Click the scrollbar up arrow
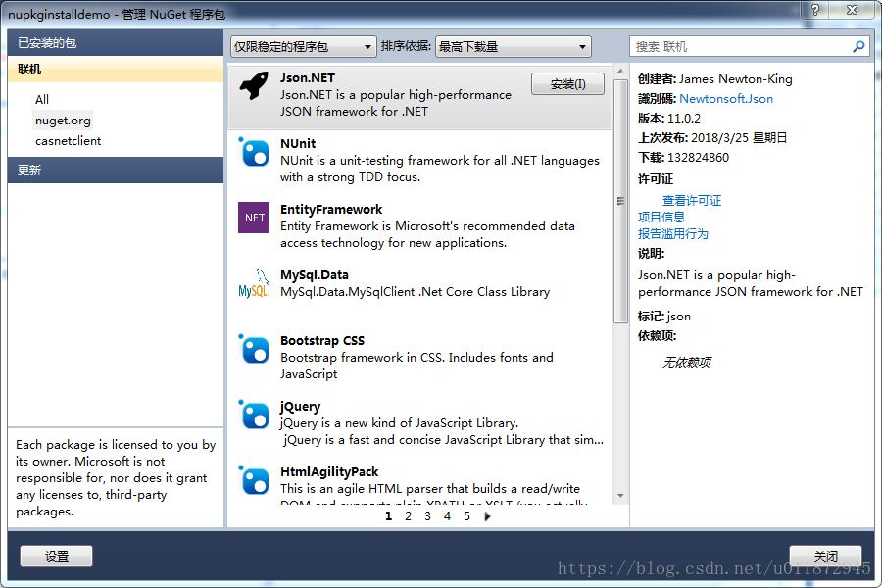The height and width of the screenshot is (588, 882). coord(620,71)
